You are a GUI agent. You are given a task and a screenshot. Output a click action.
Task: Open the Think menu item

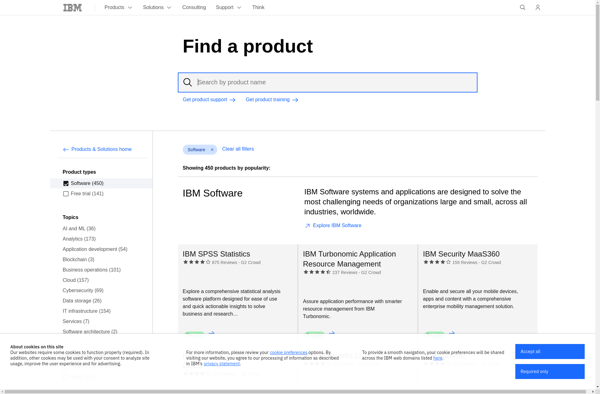click(258, 7)
